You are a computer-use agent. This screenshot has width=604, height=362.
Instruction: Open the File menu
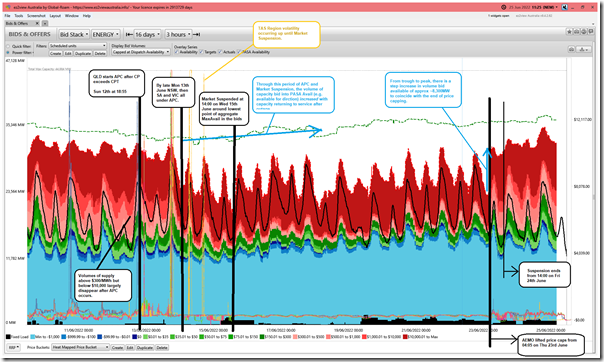tap(7, 16)
